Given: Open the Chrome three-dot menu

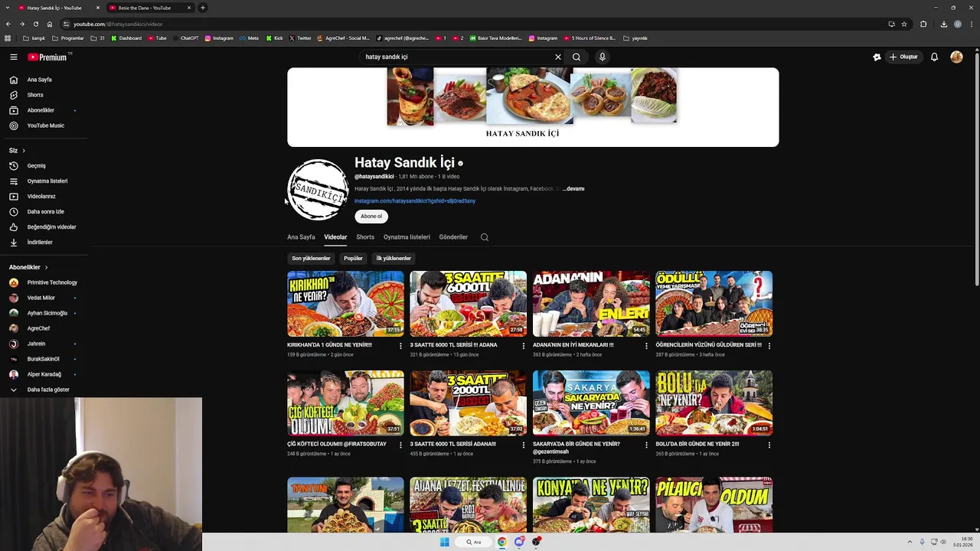Looking at the screenshot, I should (x=971, y=24).
